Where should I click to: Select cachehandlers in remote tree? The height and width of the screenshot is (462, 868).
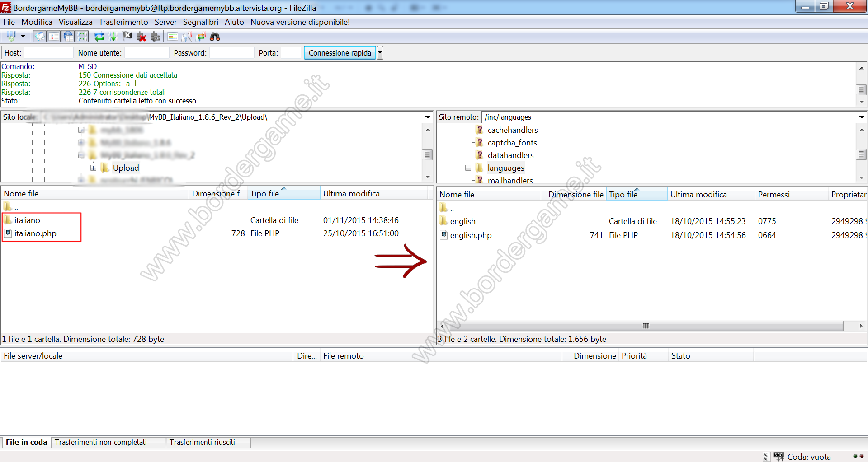point(513,130)
